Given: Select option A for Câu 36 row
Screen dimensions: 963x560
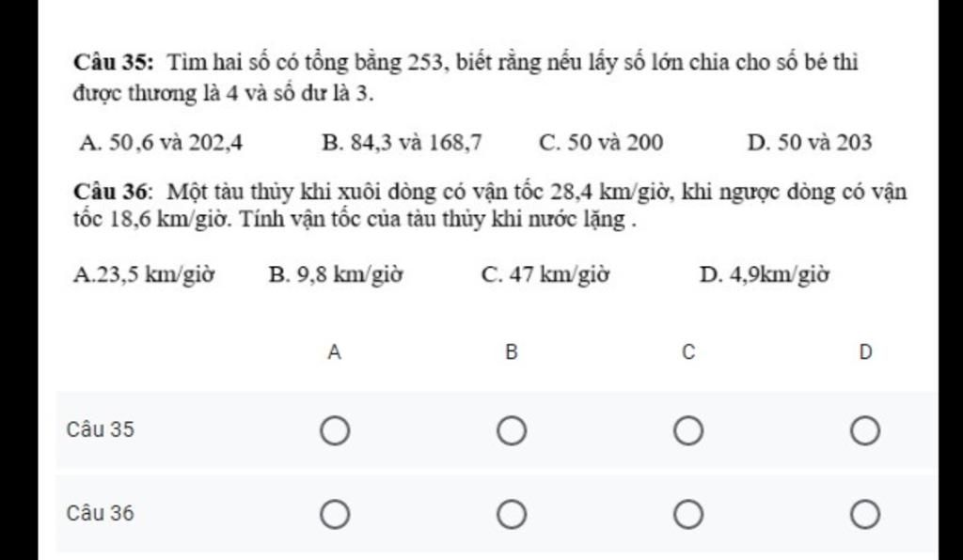Looking at the screenshot, I should [x=335, y=515].
